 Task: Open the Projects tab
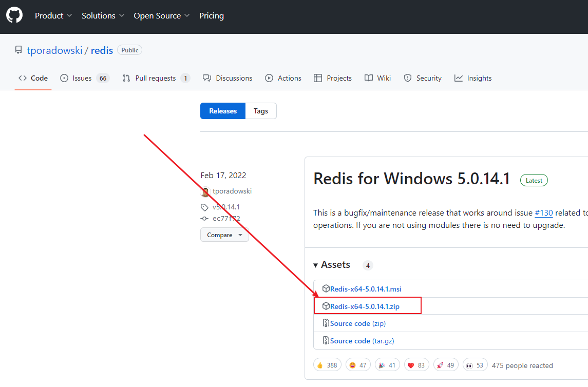[x=333, y=78]
